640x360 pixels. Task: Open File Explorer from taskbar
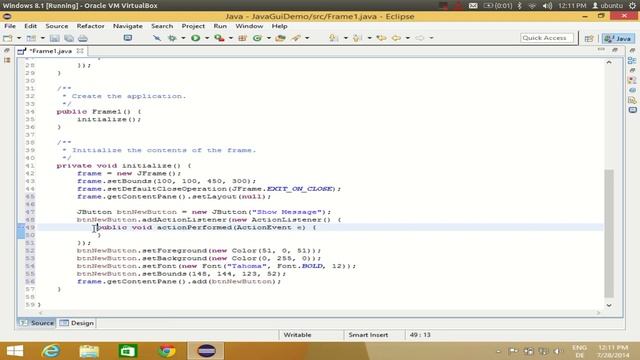pyautogui.click(x=89, y=351)
